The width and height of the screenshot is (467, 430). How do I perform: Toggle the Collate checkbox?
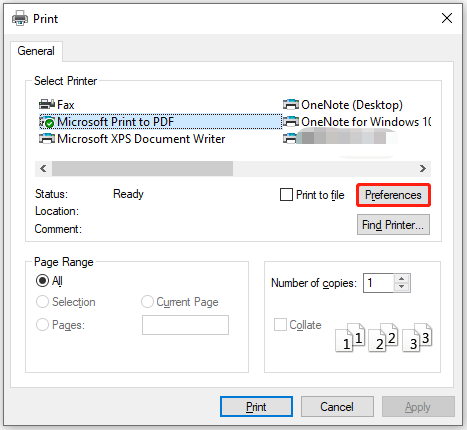point(280,324)
